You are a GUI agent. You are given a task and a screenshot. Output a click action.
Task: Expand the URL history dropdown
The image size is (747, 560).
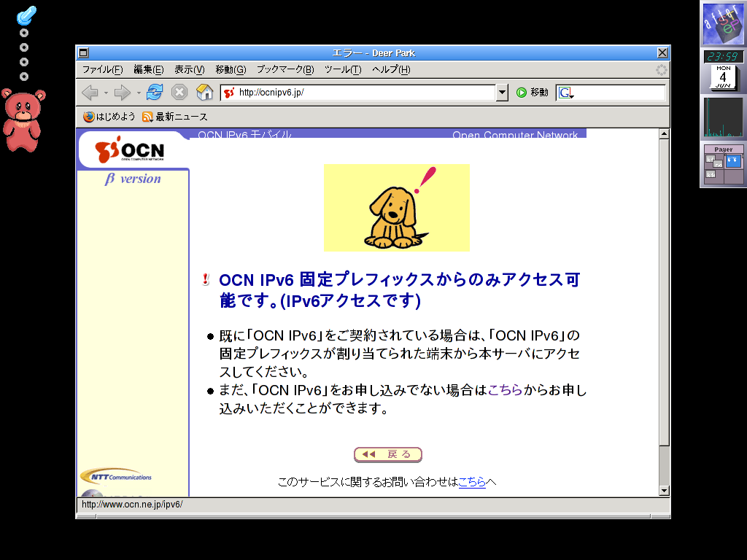[x=502, y=93]
